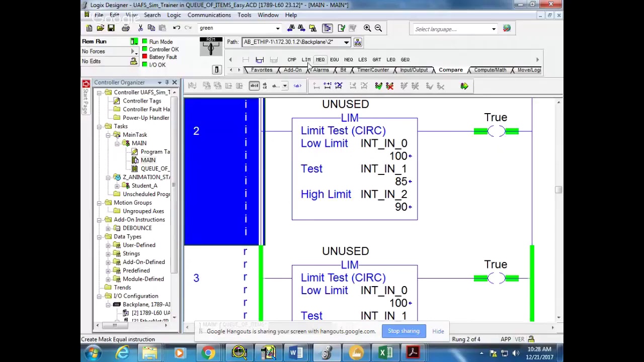Open the Tools menu

pos(245,15)
